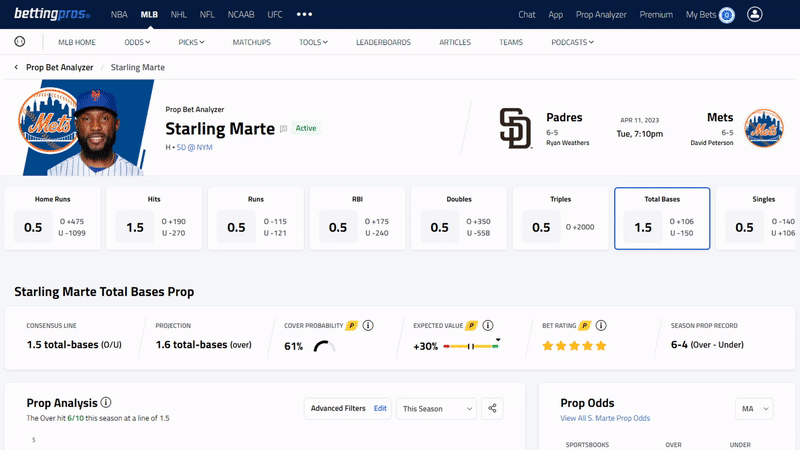Open the This Season dropdown
Image resolution: width=800 pixels, height=450 pixels.
point(436,409)
